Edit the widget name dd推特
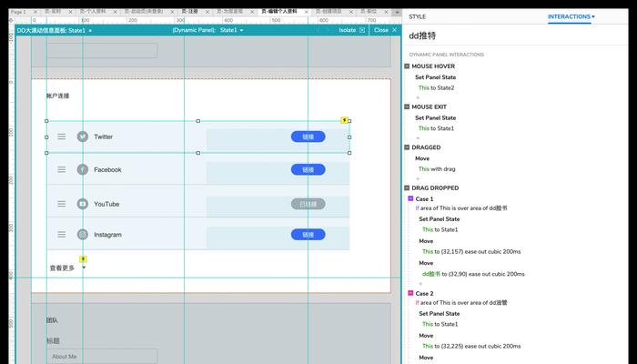The width and height of the screenshot is (637, 364). (x=422, y=35)
